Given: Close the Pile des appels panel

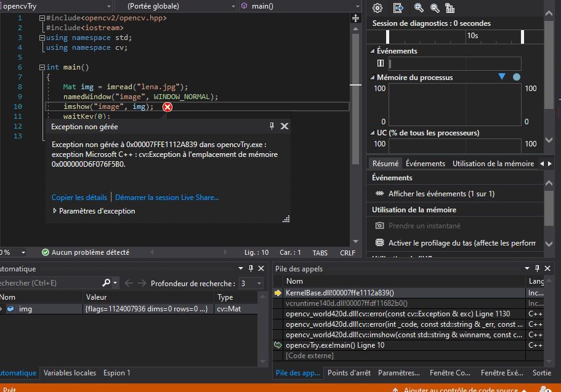Looking at the screenshot, I should point(547,268).
